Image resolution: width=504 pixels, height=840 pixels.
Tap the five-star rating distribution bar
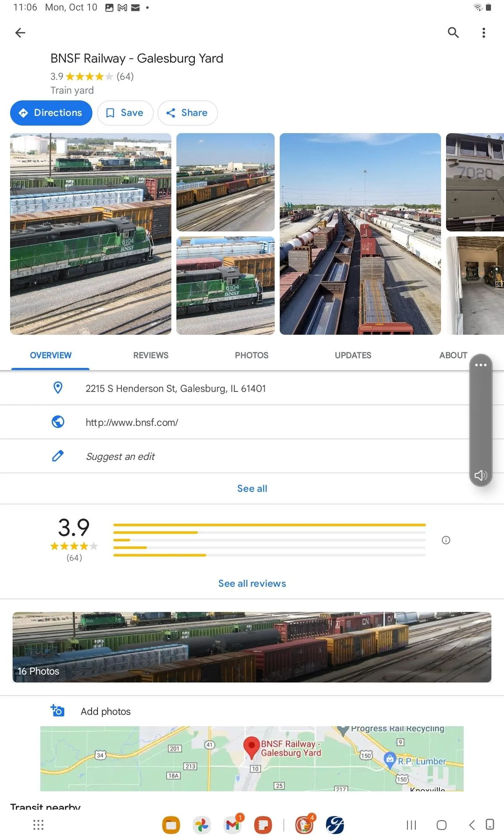[269, 525]
